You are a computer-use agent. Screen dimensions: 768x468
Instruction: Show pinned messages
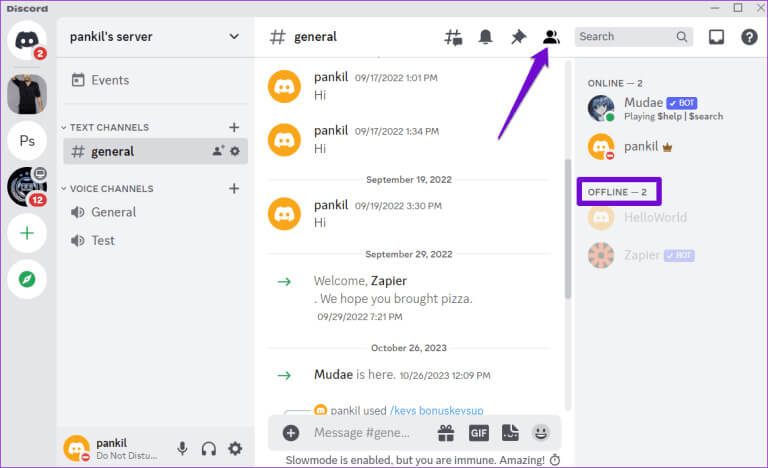pyautogui.click(x=518, y=37)
